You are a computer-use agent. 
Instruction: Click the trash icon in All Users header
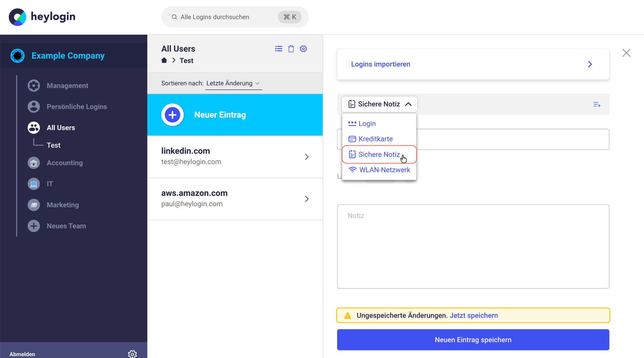coord(291,49)
